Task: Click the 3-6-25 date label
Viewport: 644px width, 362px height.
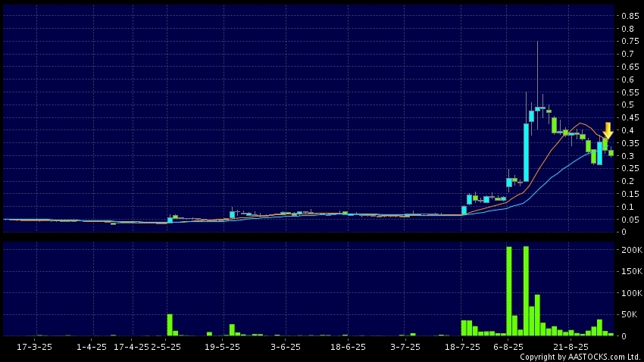Action: tap(286, 347)
